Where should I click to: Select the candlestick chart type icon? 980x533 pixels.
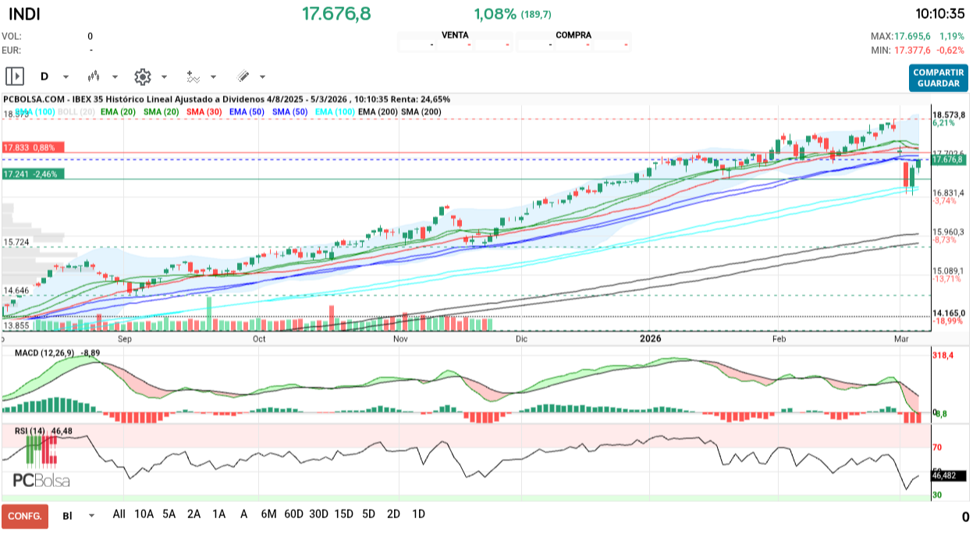94,76
